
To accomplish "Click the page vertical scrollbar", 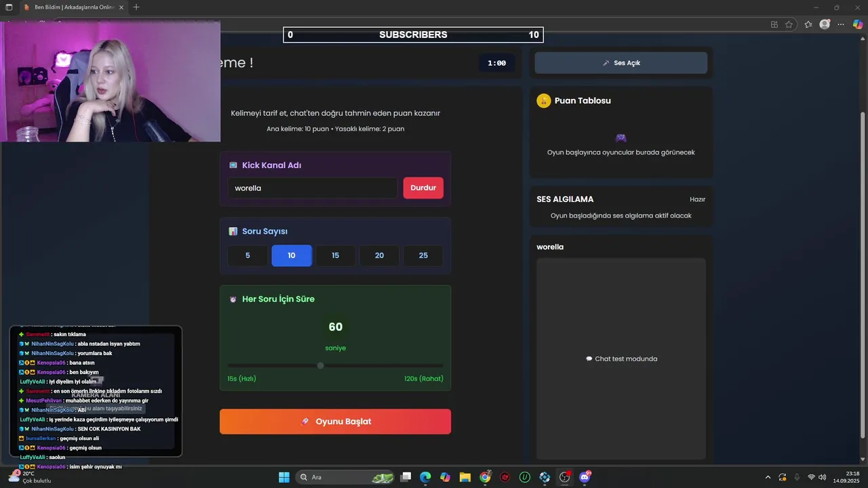I will (863, 274).
